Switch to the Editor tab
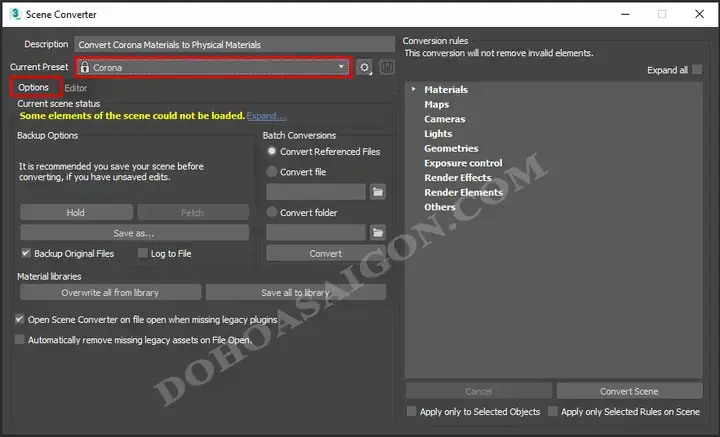 click(76, 88)
